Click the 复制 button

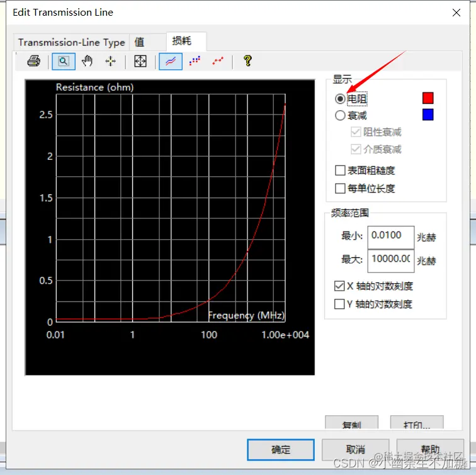[x=351, y=423]
